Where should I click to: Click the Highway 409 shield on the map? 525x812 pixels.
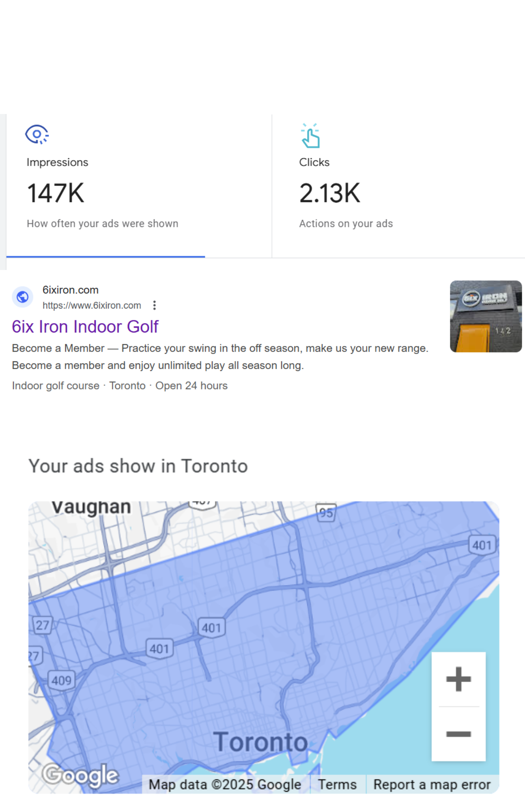point(61,680)
